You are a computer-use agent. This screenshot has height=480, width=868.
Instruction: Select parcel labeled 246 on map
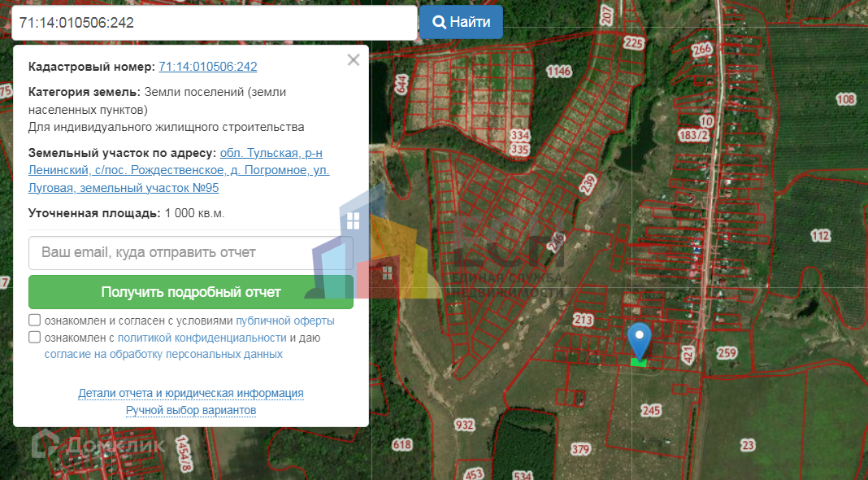(x=558, y=242)
